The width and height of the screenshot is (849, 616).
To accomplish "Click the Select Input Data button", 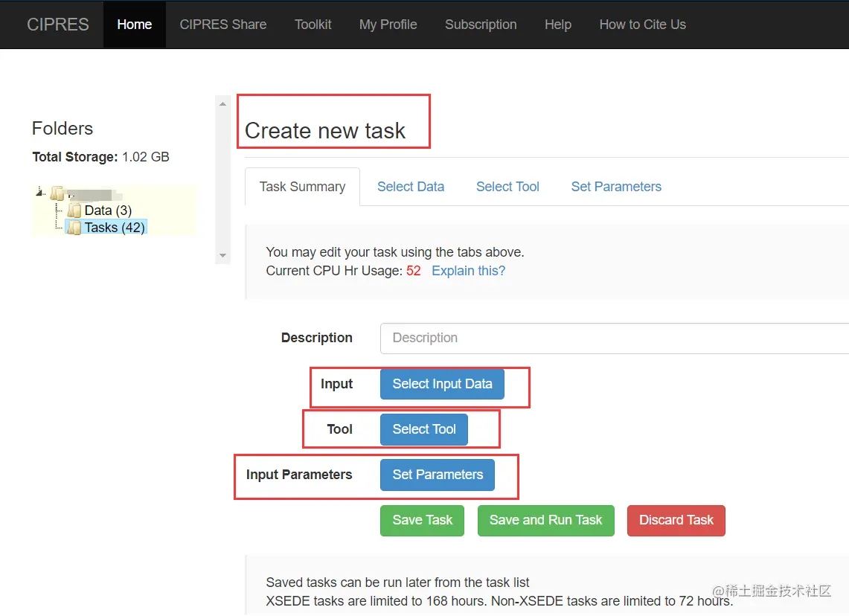I will [x=442, y=384].
